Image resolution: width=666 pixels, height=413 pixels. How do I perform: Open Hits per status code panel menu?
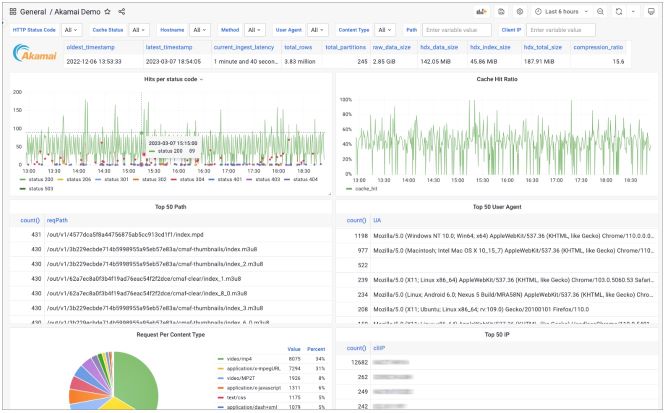(x=165, y=78)
